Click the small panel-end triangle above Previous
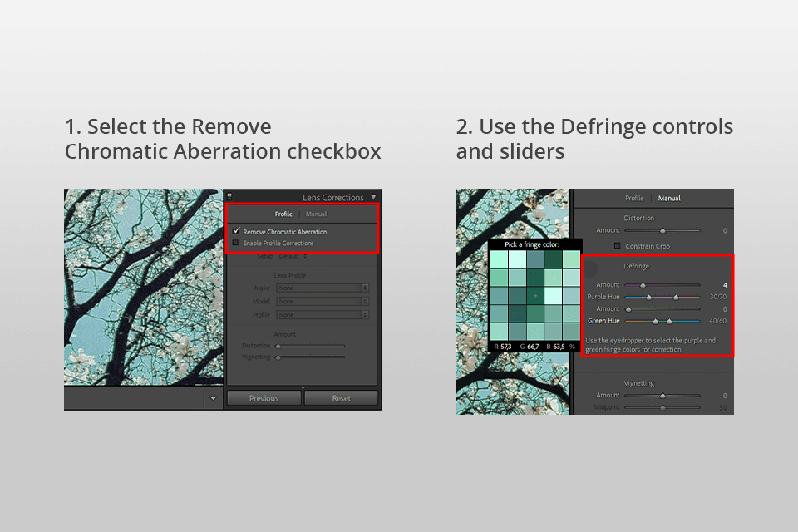The height and width of the screenshot is (532, 798). (303, 388)
